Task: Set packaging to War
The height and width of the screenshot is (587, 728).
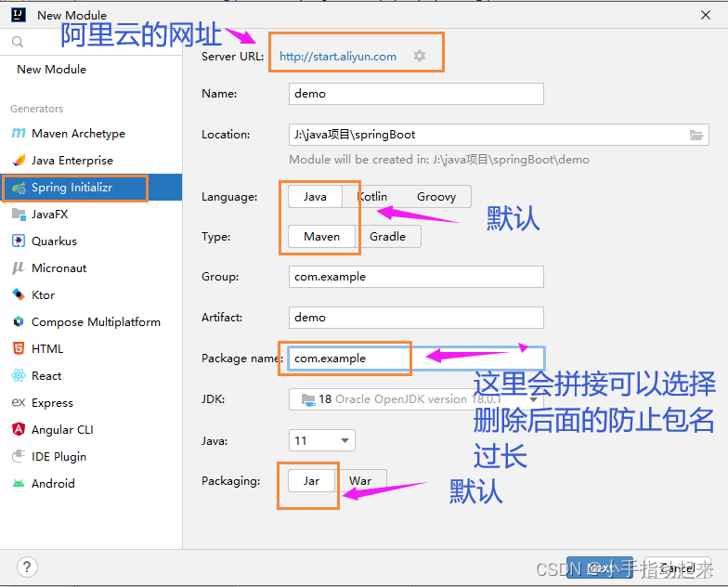Action: pyautogui.click(x=360, y=481)
